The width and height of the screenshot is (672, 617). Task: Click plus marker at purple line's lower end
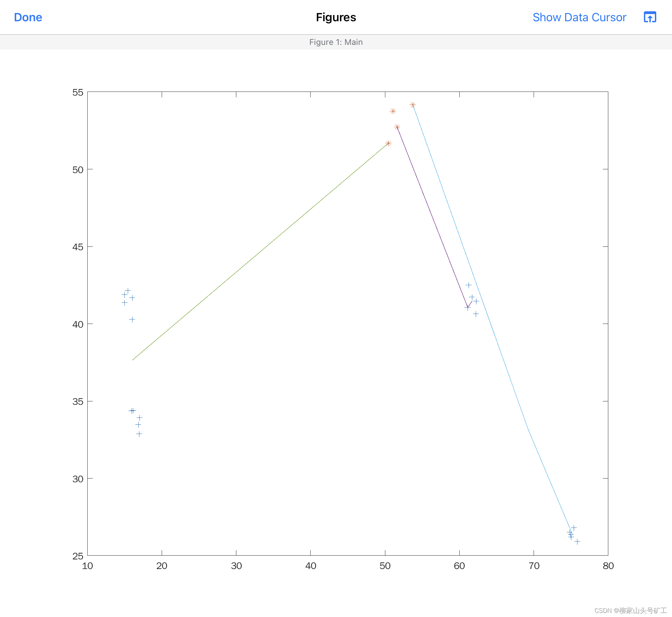(x=467, y=308)
